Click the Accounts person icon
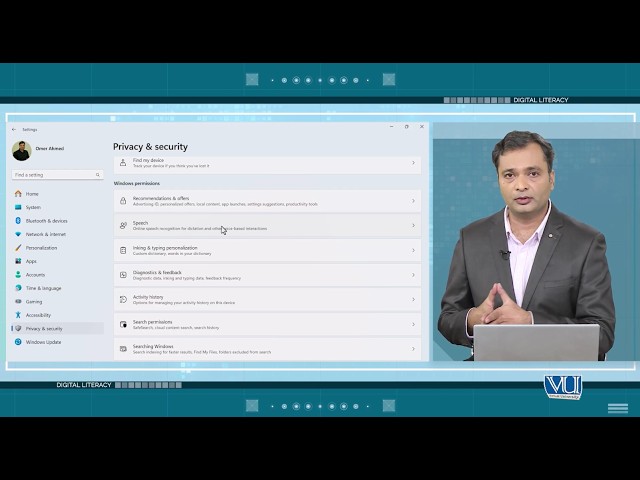The image size is (640, 480). click(x=18, y=274)
